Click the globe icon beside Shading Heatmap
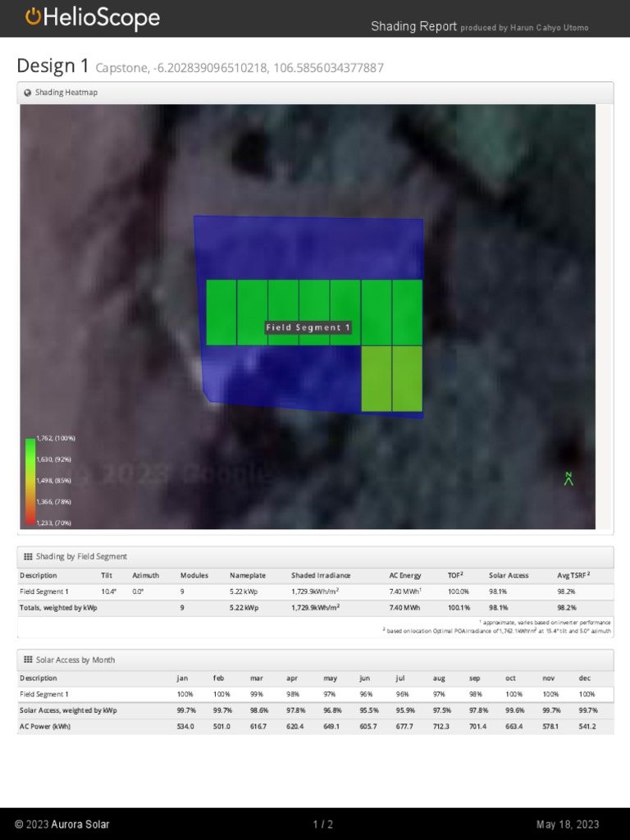630x840 pixels. point(27,93)
